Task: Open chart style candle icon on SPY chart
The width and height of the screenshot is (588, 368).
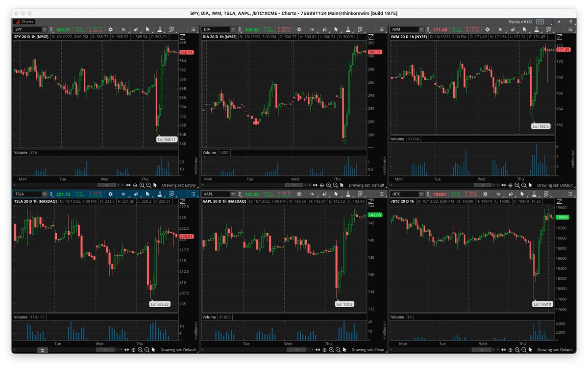Action: click(136, 29)
